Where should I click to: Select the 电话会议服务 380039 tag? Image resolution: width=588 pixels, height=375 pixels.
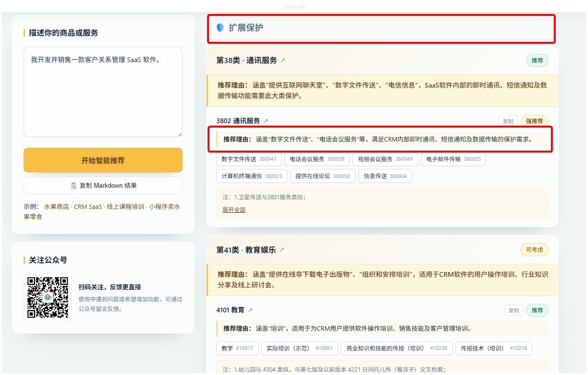[x=317, y=159]
